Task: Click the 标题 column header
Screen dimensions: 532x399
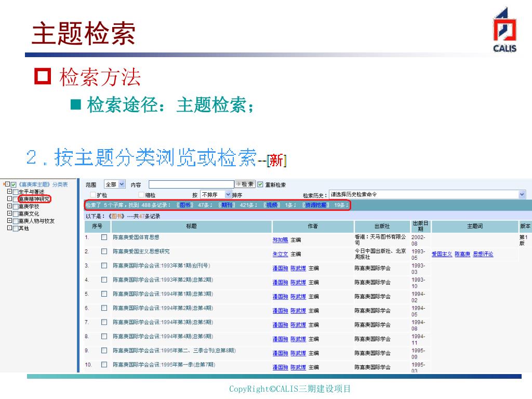Action: coord(191,226)
